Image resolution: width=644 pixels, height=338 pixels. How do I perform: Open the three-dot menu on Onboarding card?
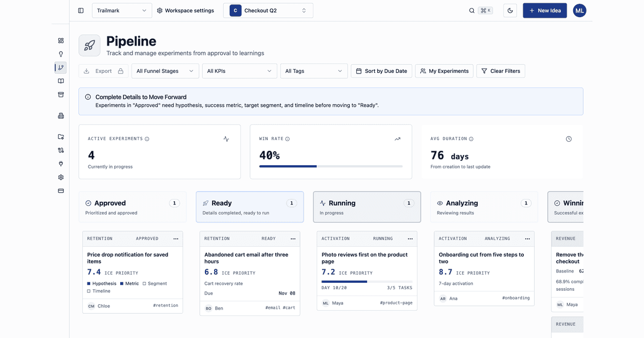point(527,239)
